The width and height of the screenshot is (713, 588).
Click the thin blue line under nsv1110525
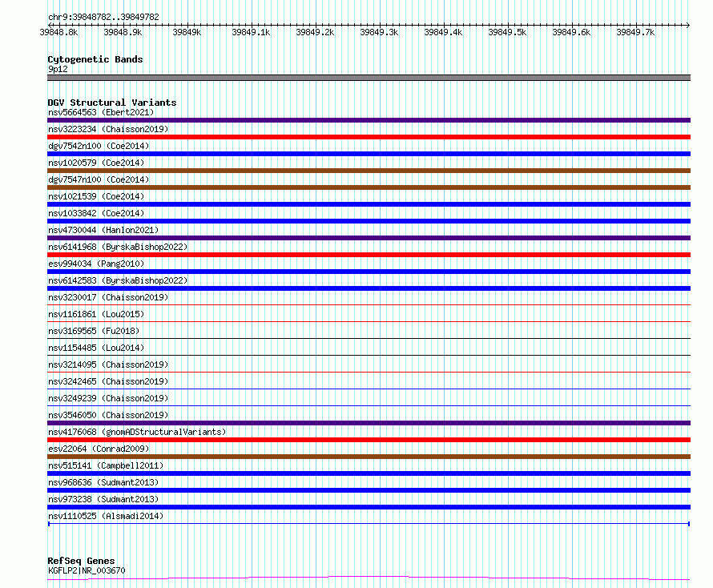(369, 524)
